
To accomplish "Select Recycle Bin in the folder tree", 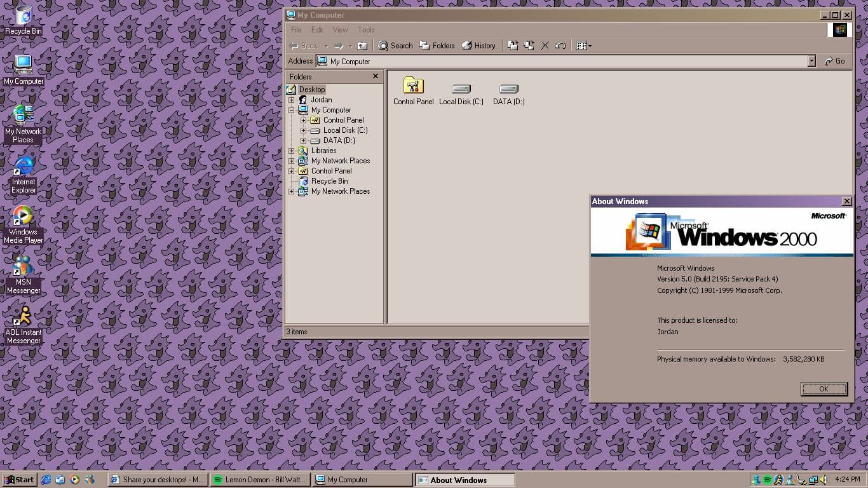I will 329,181.
